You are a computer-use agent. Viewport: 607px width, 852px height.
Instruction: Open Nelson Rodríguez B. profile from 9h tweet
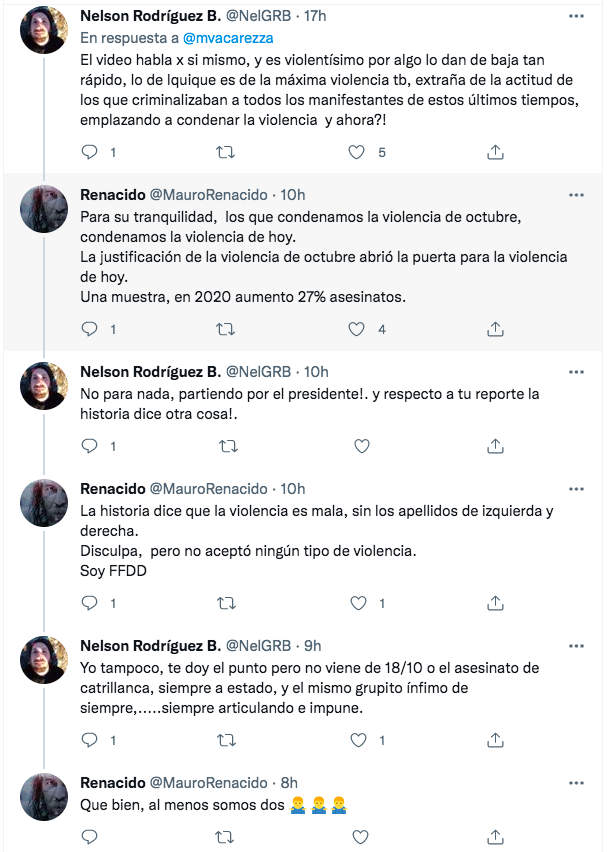(x=149, y=645)
